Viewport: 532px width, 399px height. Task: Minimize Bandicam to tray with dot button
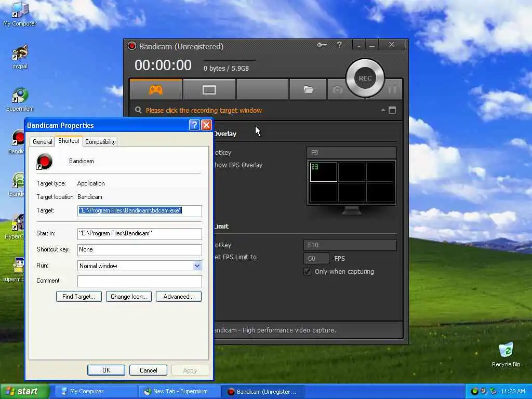[359, 45]
